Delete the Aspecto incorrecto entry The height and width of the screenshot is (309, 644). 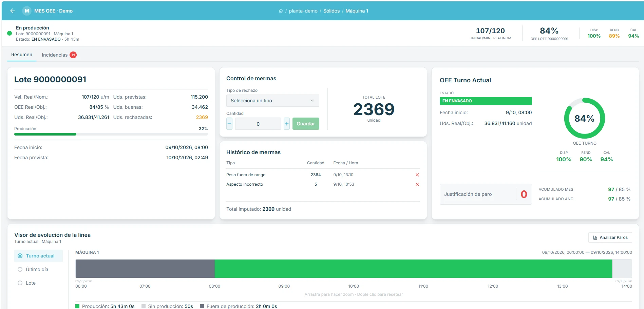coord(417,184)
